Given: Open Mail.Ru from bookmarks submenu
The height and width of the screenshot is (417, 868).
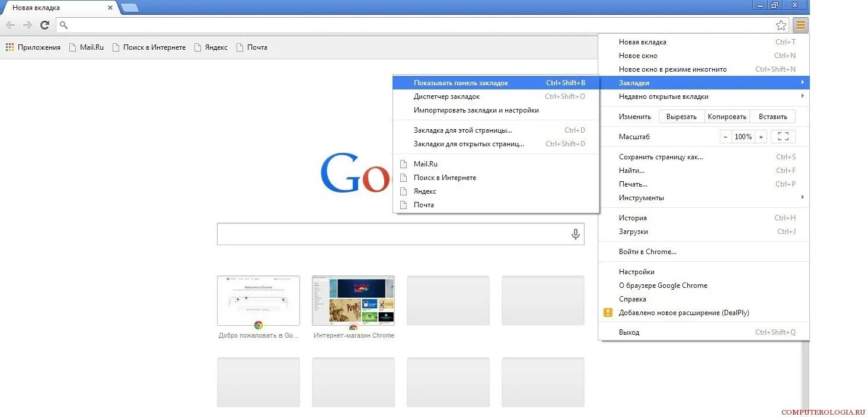Looking at the screenshot, I should pyautogui.click(x=496, y=164).
